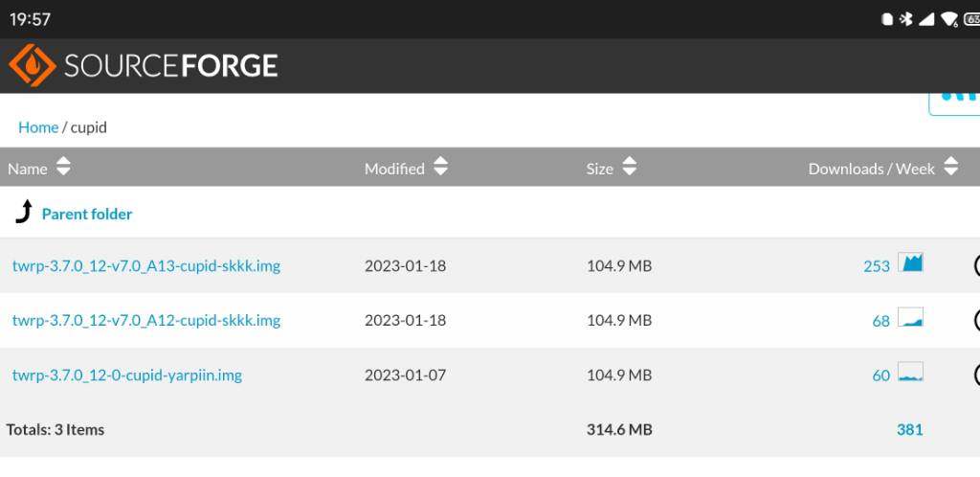This screenshot has width=980, height=477.
Task: Go to Home in breadcrumb
Action: coord(38,127)
